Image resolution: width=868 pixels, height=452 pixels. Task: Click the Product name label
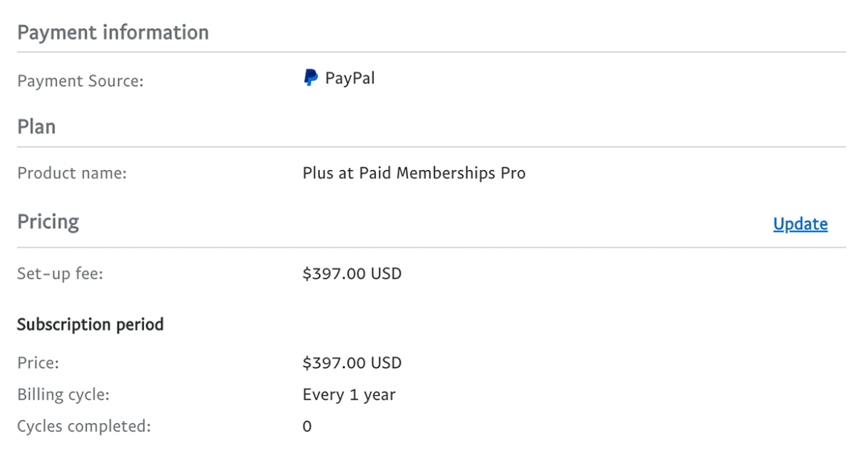pos(71,173)
